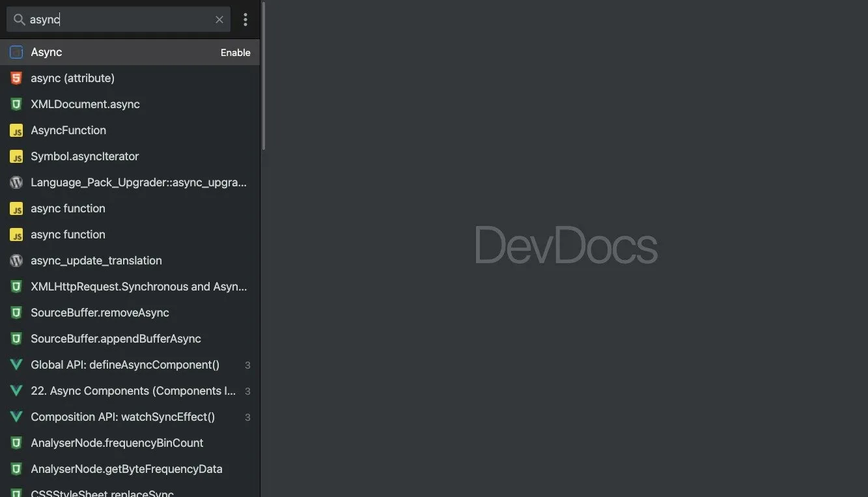Click JS icon of first async function

coord(16,208)
